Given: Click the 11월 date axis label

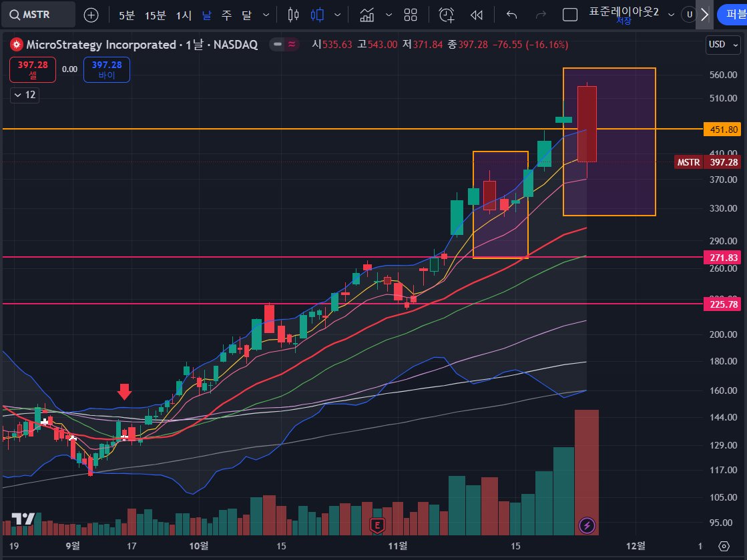Looking at the screenshot, I should [x=398, y=546].
